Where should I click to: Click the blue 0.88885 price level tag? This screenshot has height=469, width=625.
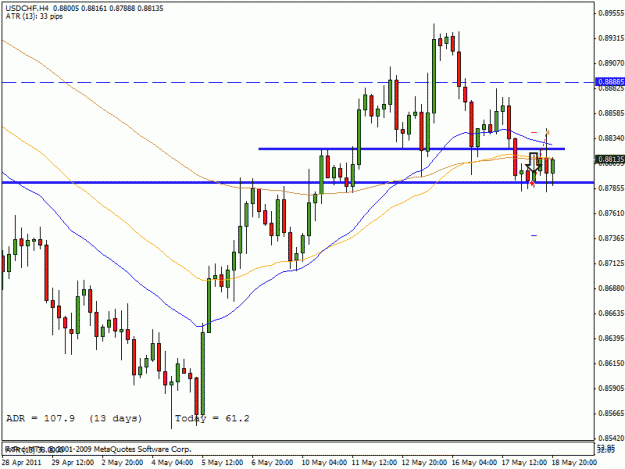[610, 82]
